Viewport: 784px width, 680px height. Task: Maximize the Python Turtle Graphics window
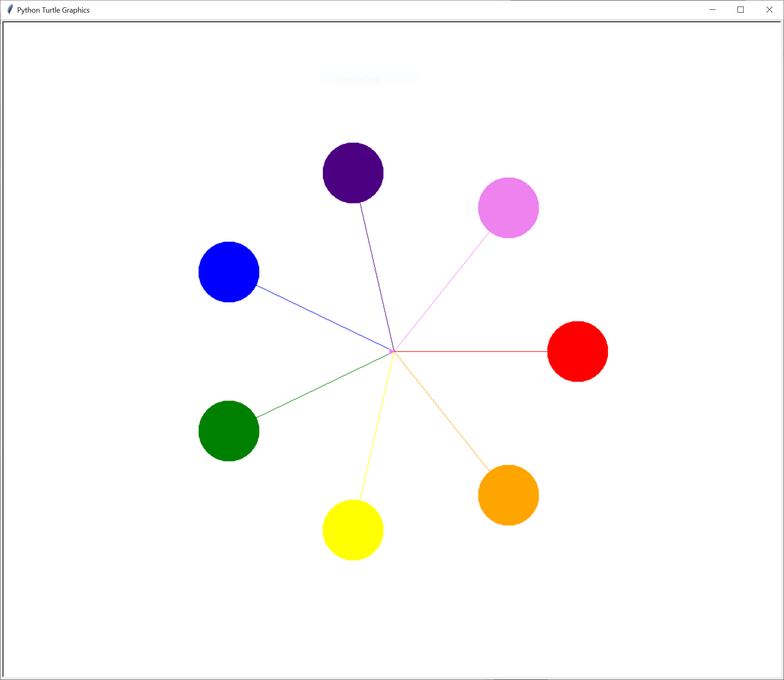[x=740, y=10]
